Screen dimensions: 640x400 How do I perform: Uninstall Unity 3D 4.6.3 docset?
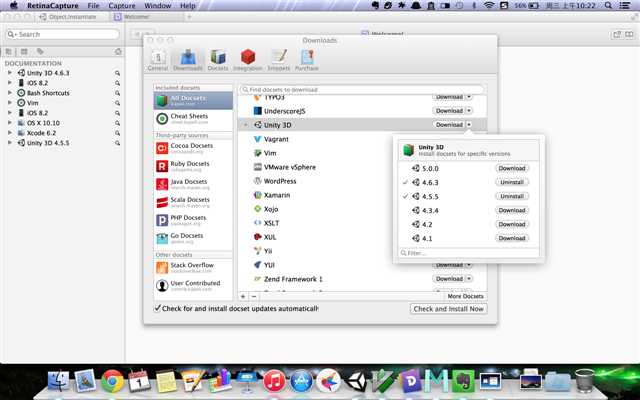coord(512,182)
